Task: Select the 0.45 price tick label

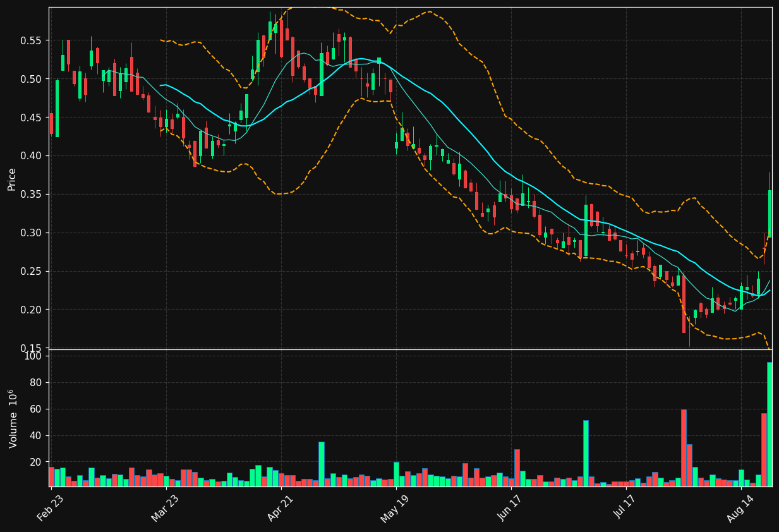Action: click(x=30, y=118)
